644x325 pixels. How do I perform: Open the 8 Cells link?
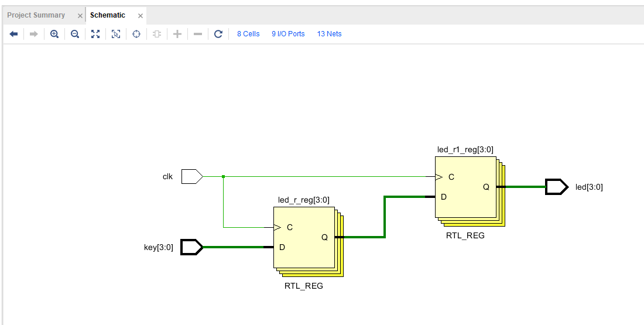[x=248, y=34]
